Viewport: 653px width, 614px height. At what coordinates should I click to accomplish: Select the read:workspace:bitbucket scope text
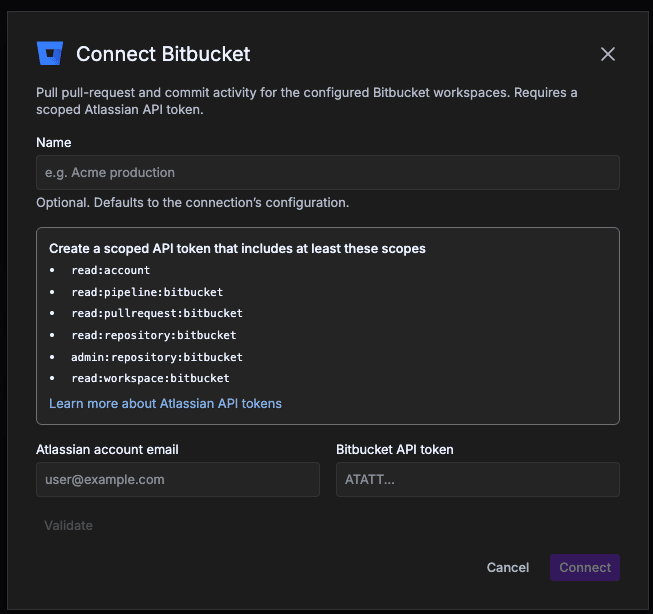[x=150, y=378]
